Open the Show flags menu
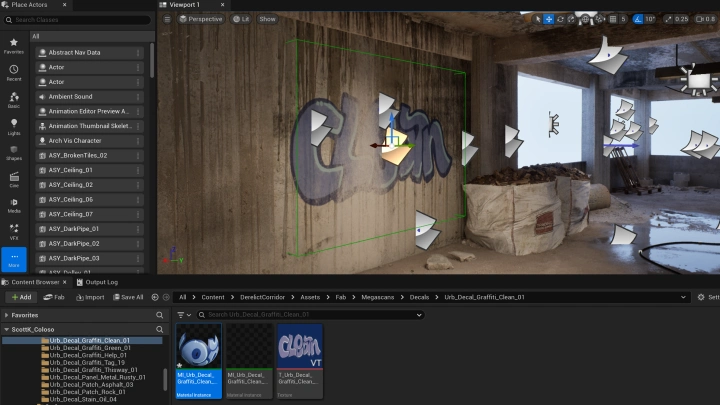 267,19
